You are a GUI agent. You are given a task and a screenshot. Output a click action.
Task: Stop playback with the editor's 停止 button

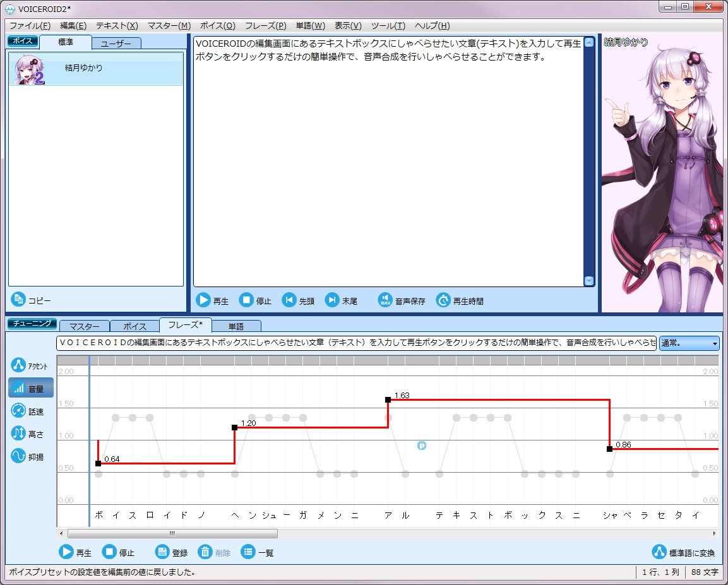coord(255,300)
